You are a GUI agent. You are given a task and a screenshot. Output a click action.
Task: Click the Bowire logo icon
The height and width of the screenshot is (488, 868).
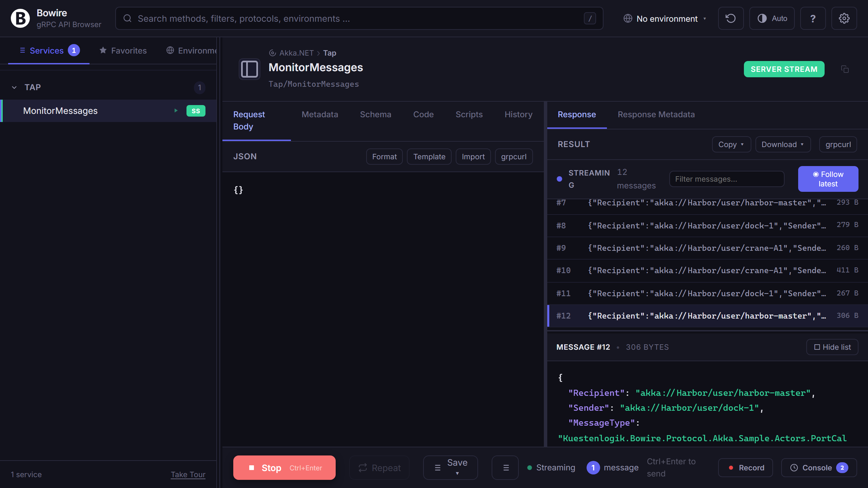pos(20,18)
